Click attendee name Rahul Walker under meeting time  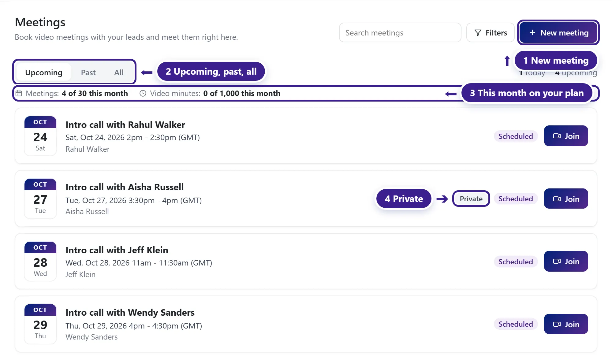(x=88, y=149)
